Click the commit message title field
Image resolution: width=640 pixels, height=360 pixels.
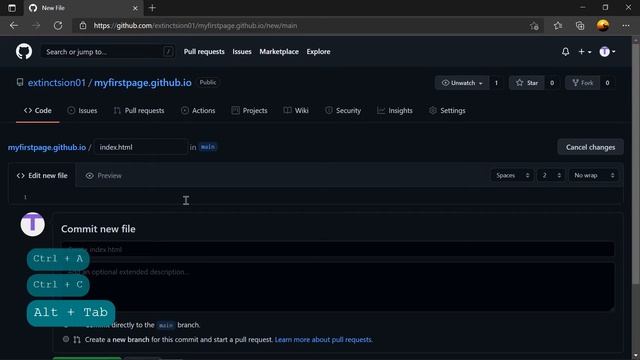338,249
